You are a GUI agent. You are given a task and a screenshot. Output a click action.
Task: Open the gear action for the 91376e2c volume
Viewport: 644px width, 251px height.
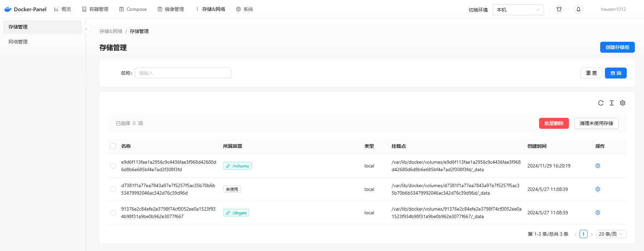tap(598, 213)
